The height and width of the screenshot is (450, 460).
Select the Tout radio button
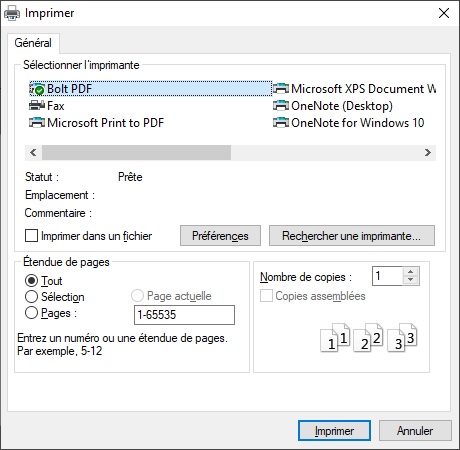click(x=31, y=281)
